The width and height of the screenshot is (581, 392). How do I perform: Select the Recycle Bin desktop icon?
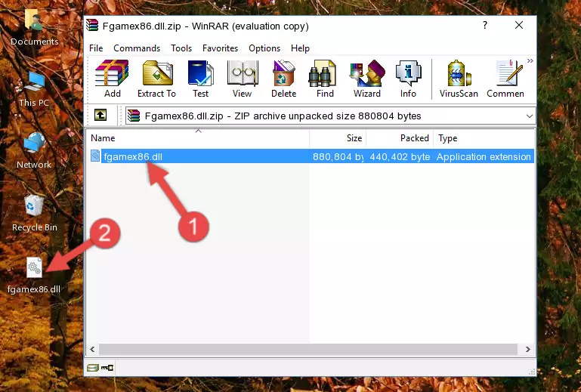tap(34, 213)
